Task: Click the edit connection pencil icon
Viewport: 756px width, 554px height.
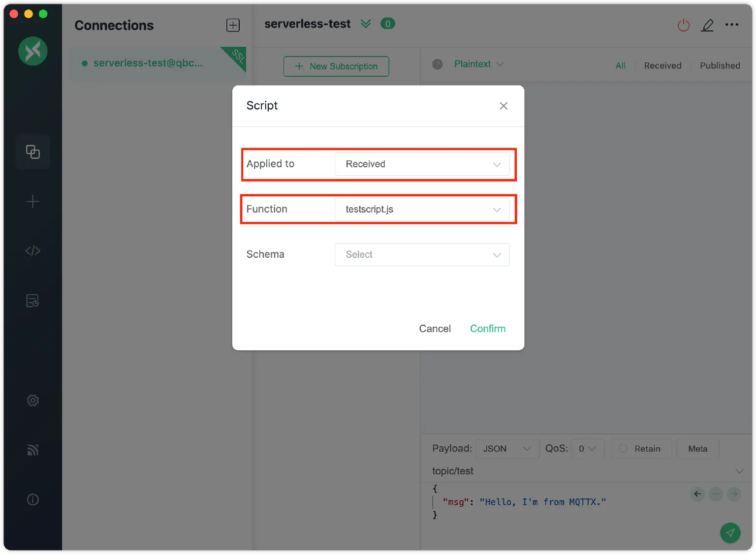Action: tap(707, 25)
